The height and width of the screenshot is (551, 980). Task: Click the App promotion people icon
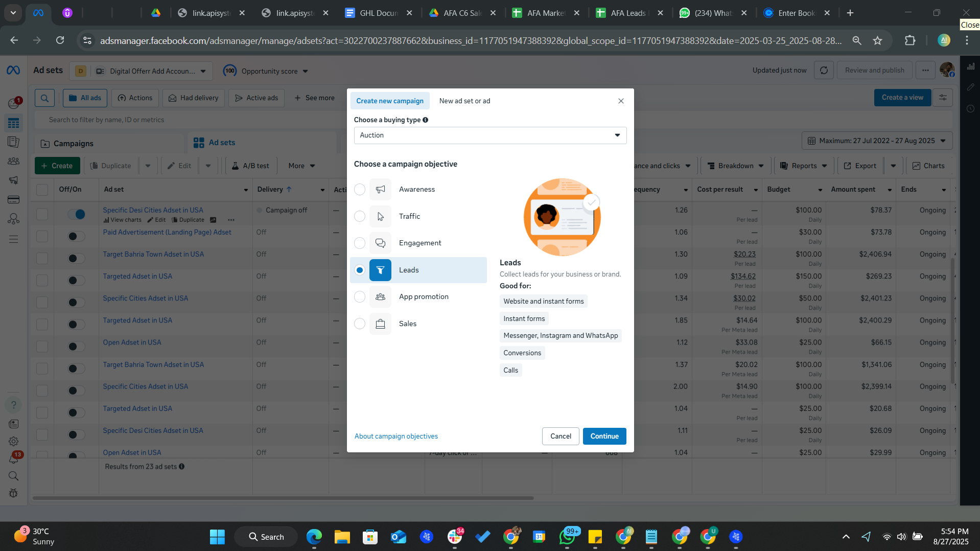[380, 296]
